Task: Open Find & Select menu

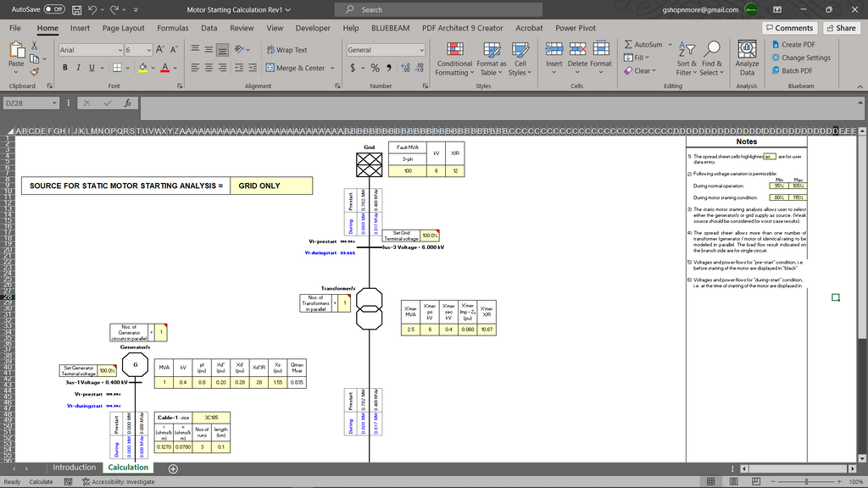Action: [711, 58]
